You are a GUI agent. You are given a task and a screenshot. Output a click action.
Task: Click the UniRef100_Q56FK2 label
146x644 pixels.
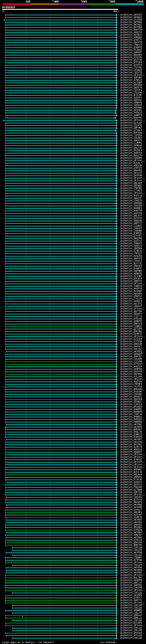[131, 296]
